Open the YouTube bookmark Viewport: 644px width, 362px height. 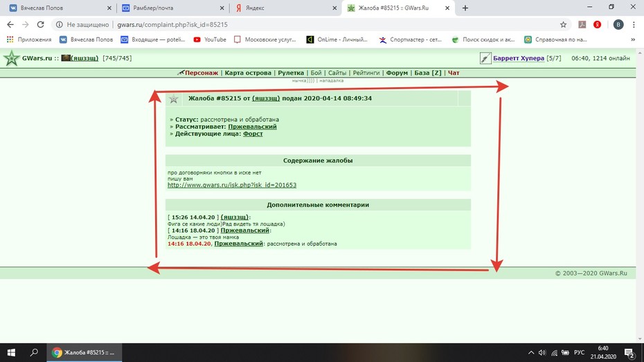click(210, 39)
